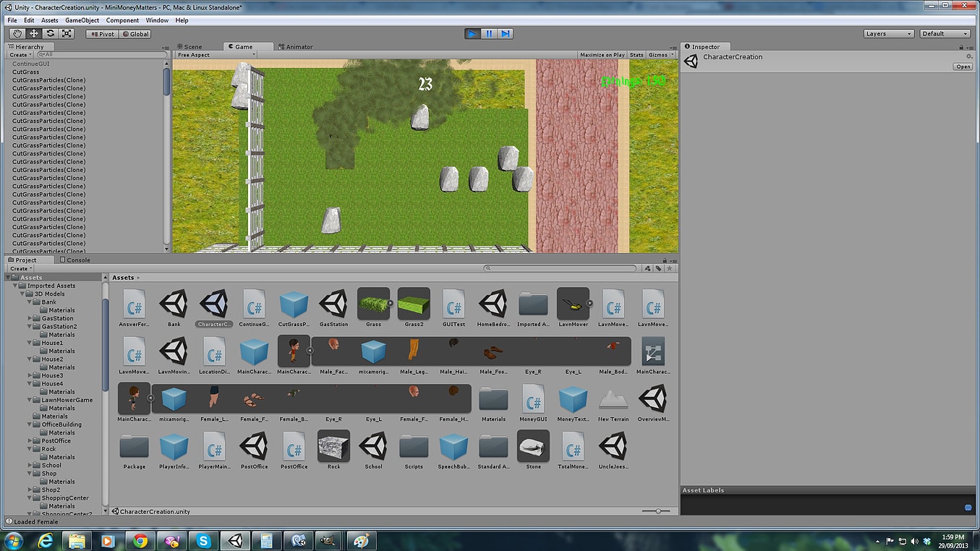Open the Component menu
Viewport: 980px width, 551px height.
tap(122, 20)
